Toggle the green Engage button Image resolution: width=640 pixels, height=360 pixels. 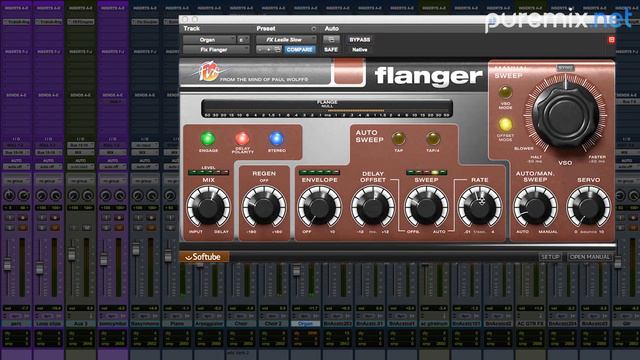[208, 139]
